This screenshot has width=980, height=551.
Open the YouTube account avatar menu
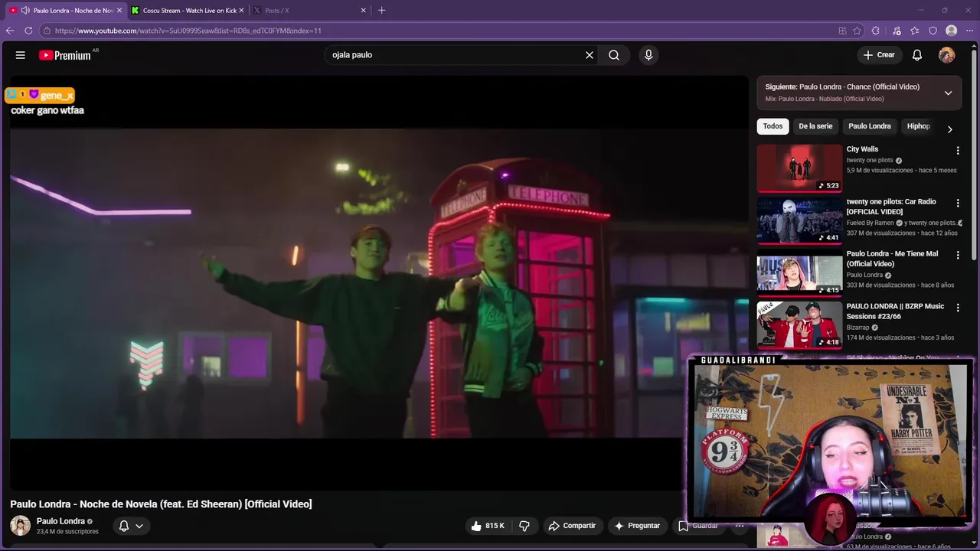click(x=947, y=55)
